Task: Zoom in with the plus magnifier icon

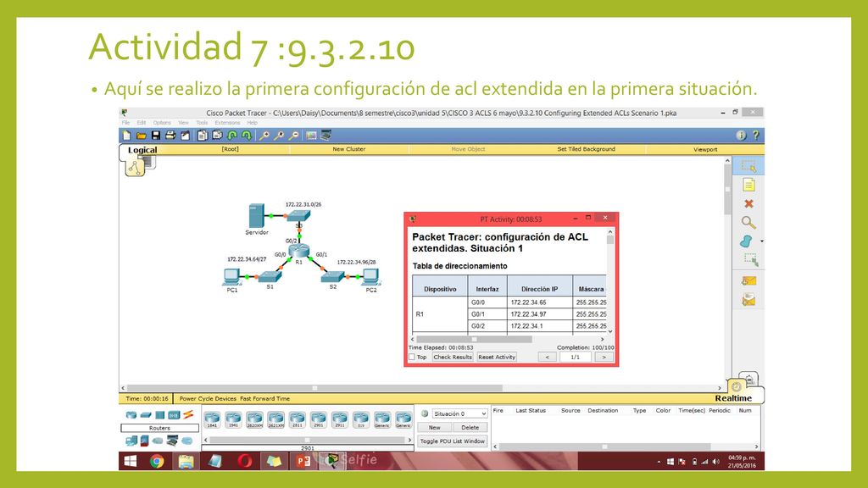Action: (x=264, y=136)
